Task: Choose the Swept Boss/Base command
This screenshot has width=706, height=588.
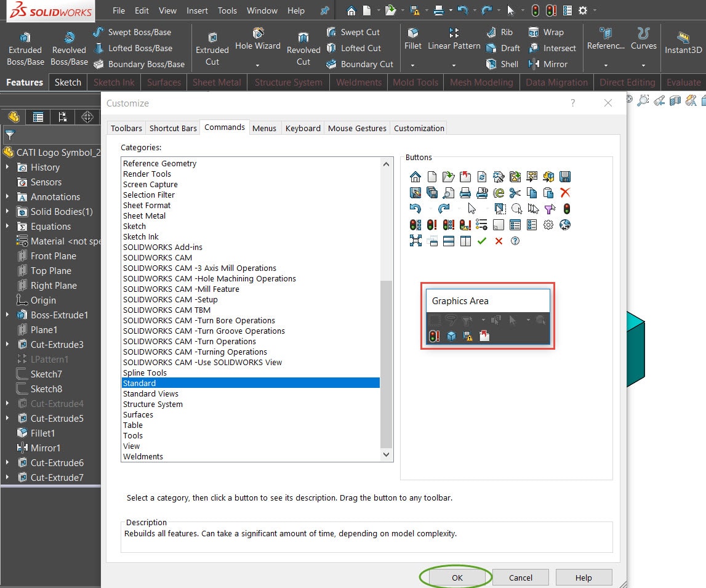Action: pyautogui.click(x=132, y=32)
